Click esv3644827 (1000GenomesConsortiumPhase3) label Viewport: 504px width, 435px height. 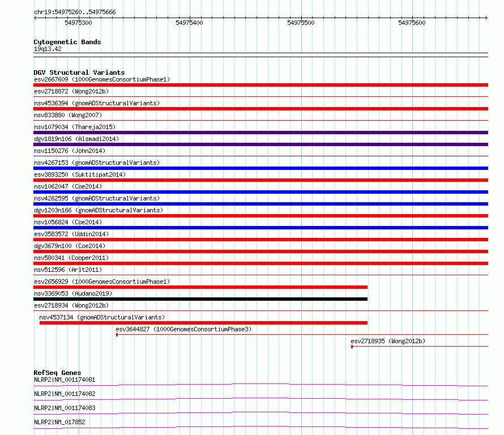pyautogui.click(x=183, y=329)
